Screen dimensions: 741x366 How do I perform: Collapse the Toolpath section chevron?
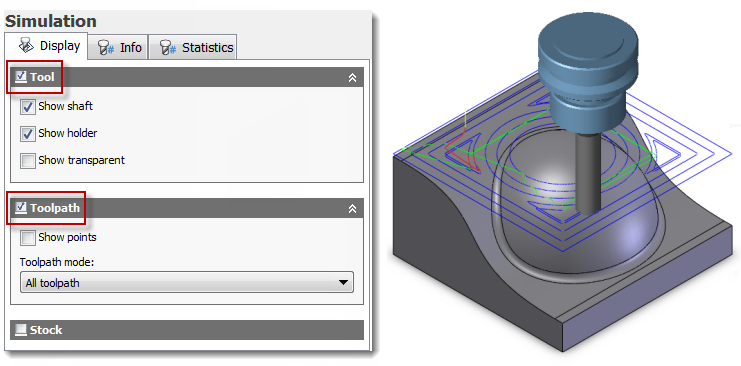coord(352,209)
